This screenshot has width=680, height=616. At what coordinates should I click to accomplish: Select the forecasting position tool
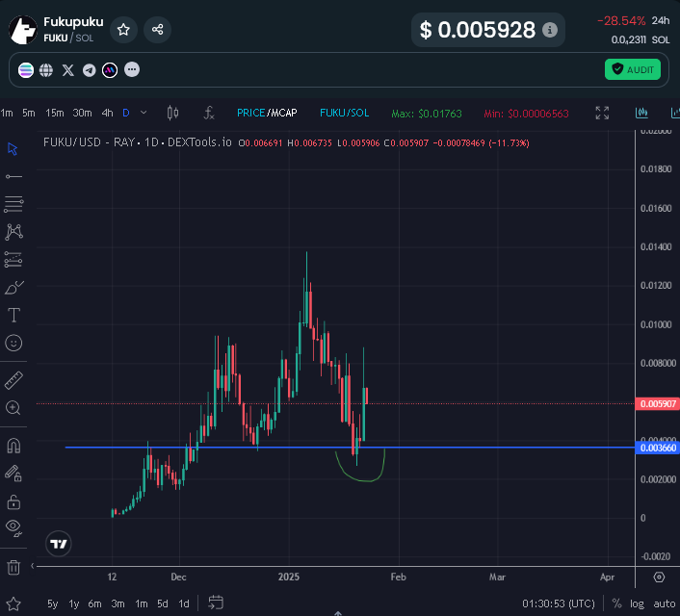coord(13,260)
